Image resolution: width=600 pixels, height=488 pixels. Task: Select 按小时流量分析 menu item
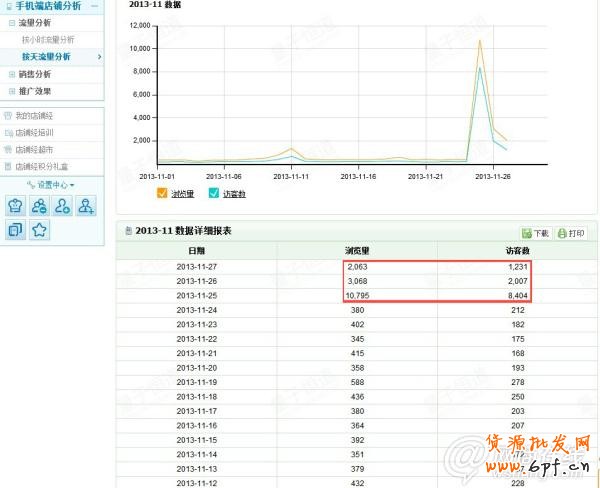47,40
